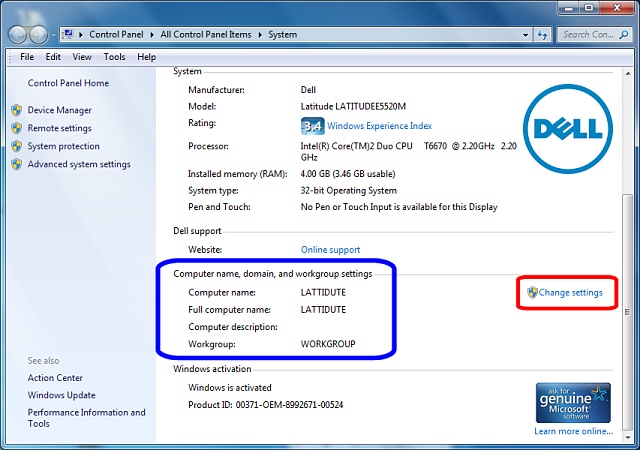
Task: Open Performance Information and Tools link
Action: (86, 418)
